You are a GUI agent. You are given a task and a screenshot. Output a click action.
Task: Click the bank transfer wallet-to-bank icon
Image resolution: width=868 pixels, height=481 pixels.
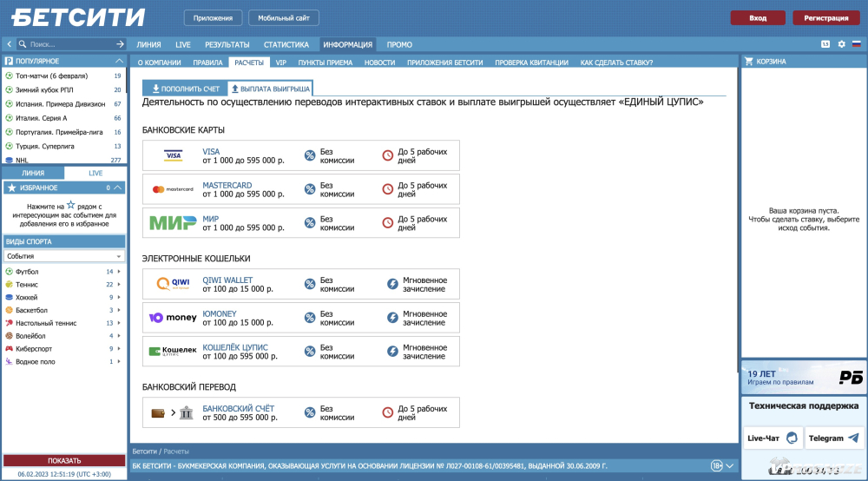click(x=172, y=413)
